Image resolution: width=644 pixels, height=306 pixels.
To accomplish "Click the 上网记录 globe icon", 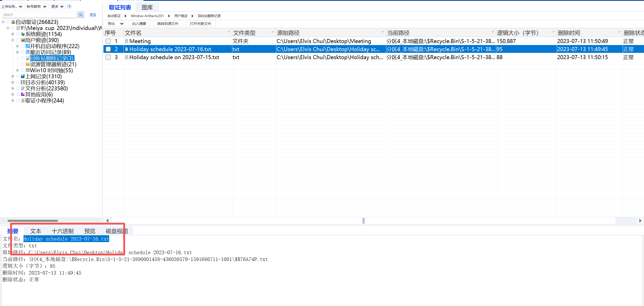I will [23, 76].
